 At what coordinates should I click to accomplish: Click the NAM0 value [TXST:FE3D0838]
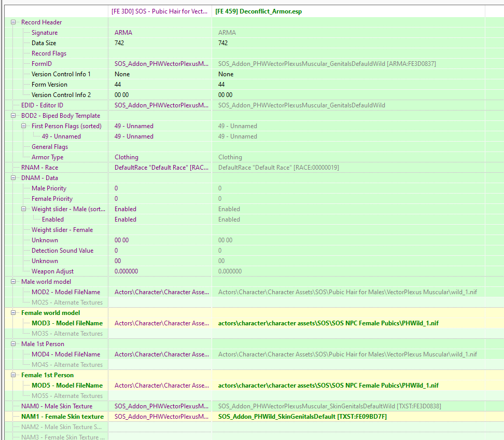tap(329, 406)
